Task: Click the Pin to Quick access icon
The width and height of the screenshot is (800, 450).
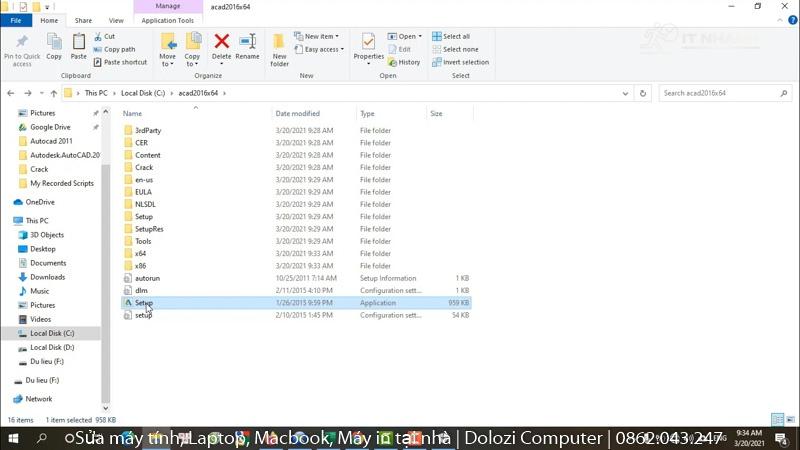Action: click(x=21, y=42)
